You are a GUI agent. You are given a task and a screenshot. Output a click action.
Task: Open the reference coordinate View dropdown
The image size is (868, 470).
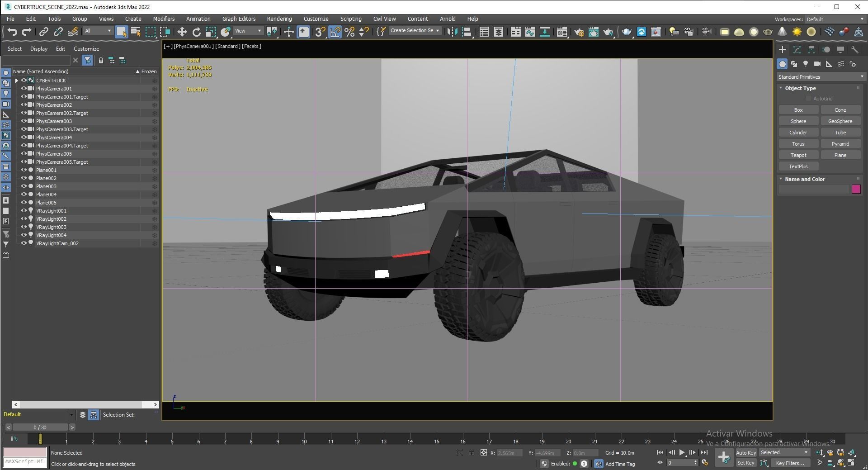[248, 31]
